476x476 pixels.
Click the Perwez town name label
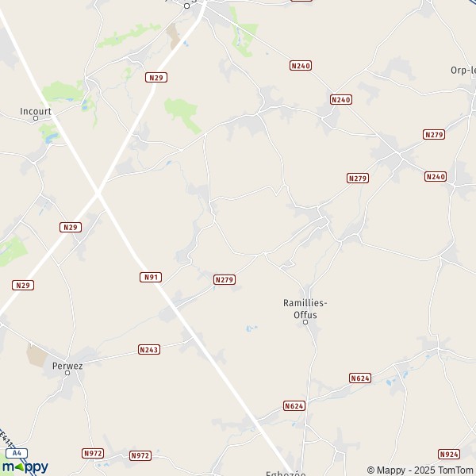pos(67,366)
